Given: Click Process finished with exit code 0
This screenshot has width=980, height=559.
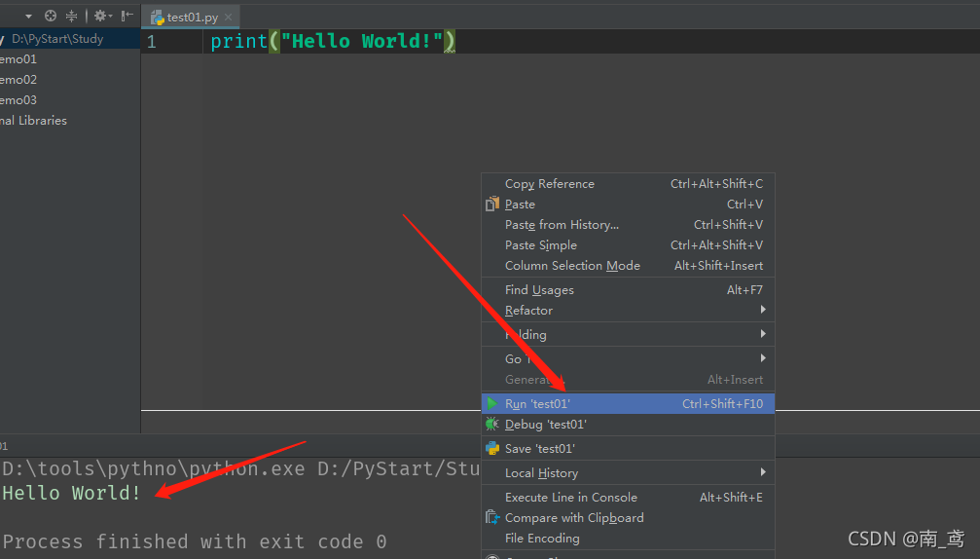Looking at the screenshot, I should coord(195,541).
